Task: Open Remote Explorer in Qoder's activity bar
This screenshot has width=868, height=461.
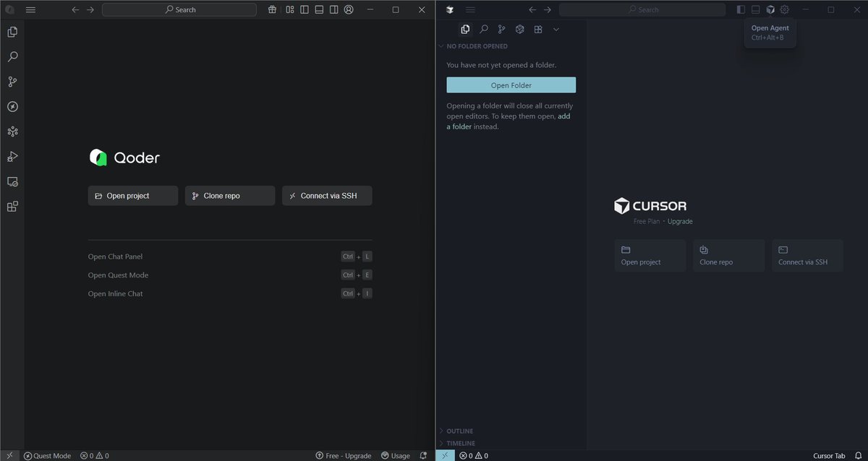Action: (12, 181)
